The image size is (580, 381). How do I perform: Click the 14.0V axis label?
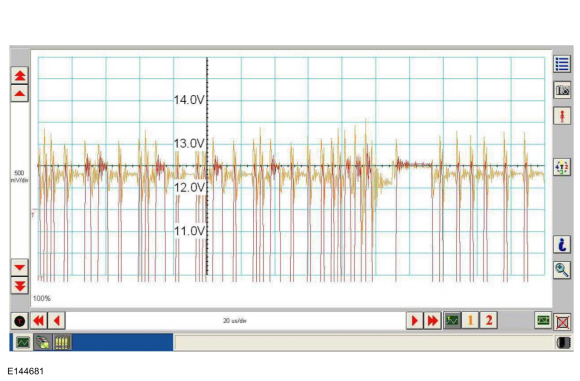pyautogui.click(x=189, y=100)
